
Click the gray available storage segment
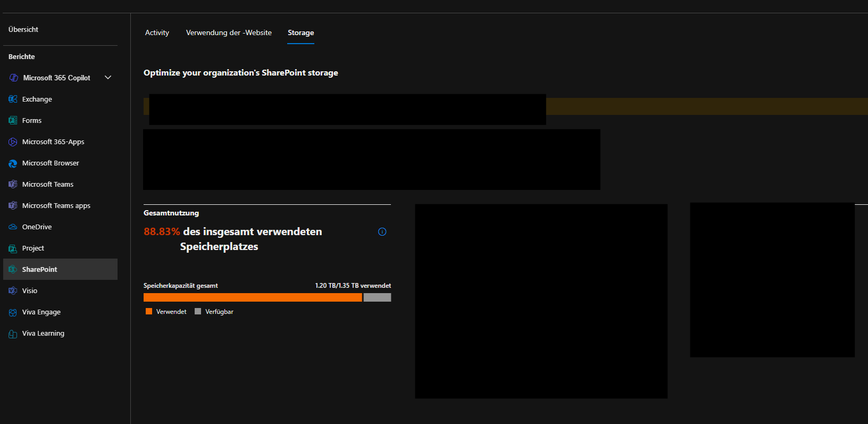click(x=377, y=297)
